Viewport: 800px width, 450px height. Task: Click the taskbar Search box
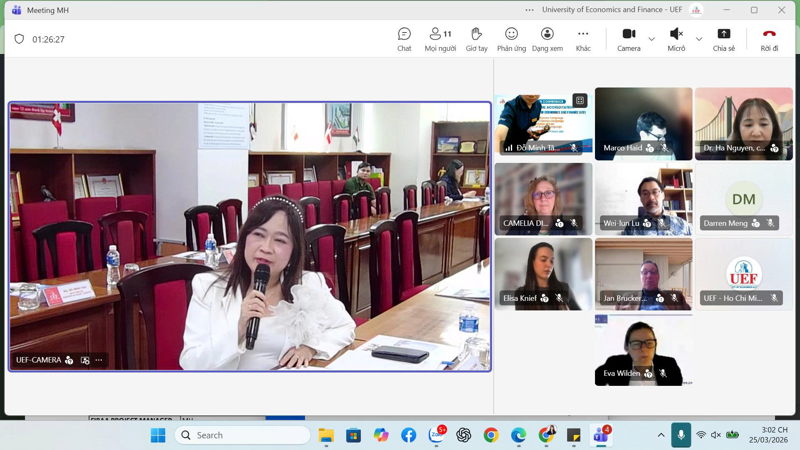(x=242, y=435)
